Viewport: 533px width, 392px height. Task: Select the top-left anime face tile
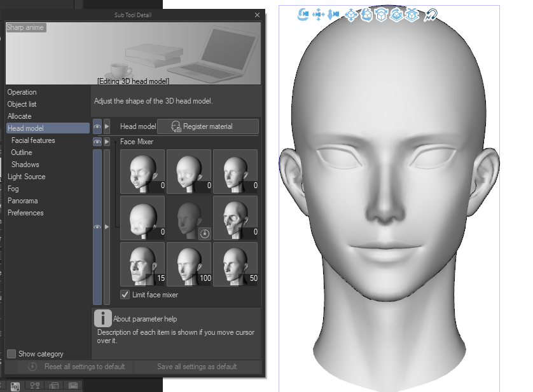click(x=142, y=172)
